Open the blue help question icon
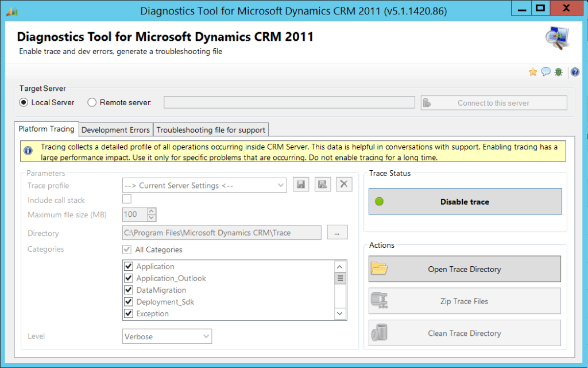588x368 pixels. [x=575, y=72]
